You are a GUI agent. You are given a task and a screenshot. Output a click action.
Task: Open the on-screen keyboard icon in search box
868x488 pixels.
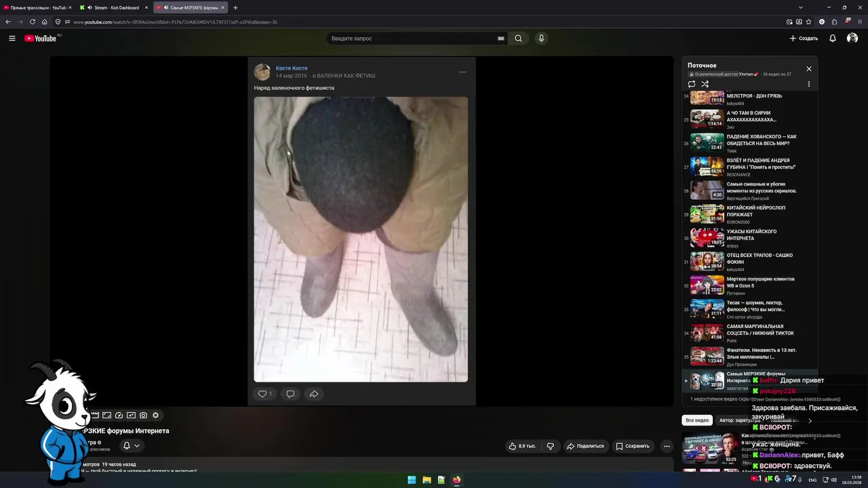501,39
